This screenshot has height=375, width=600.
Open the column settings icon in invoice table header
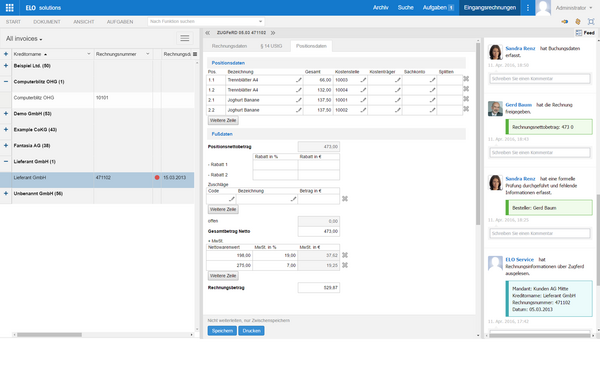[195, 54]
